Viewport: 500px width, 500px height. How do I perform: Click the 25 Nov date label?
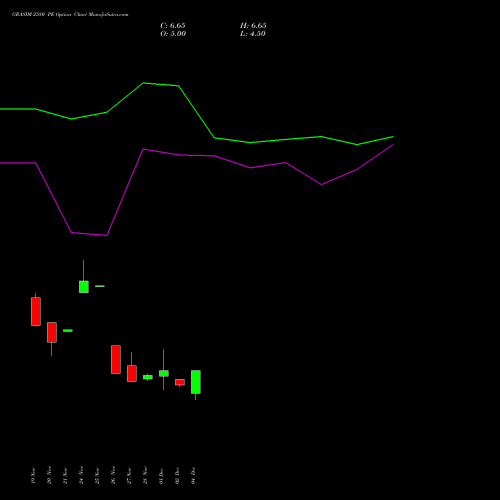point(97,475)
